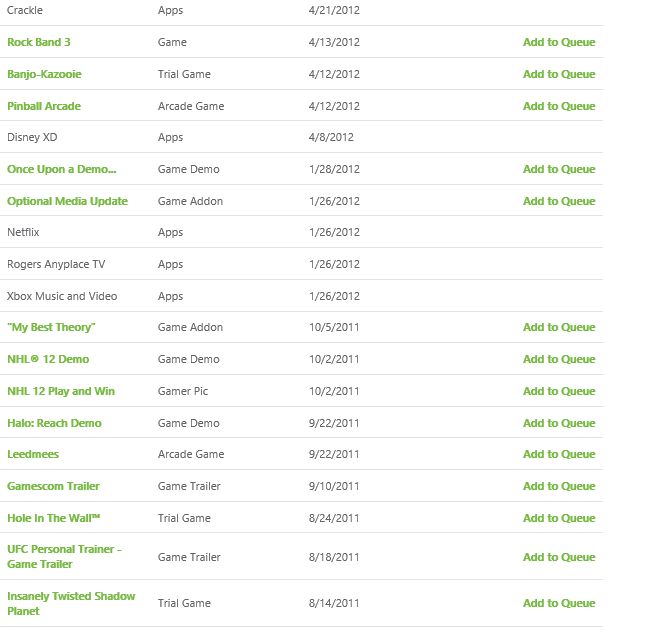
Task: Add Optional Media Update to queue
Action: (x=559, y=201)
